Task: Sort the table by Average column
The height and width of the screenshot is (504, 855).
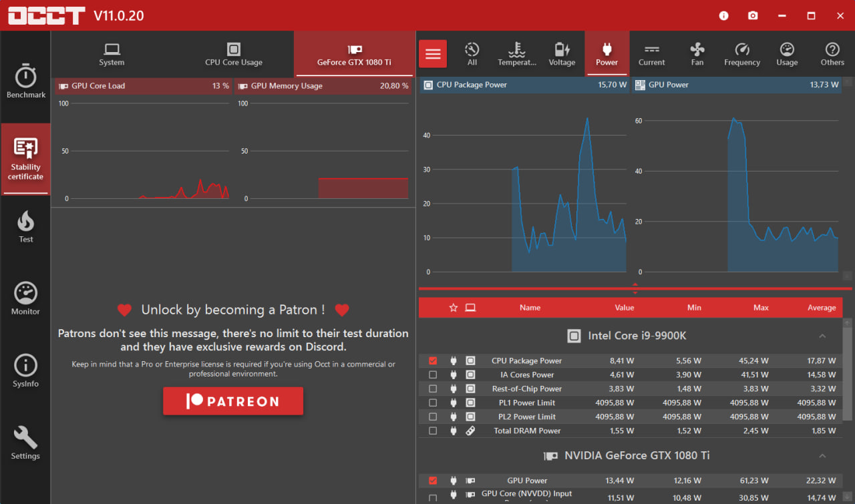Action: pyautogui.click(x=822, y=308)
